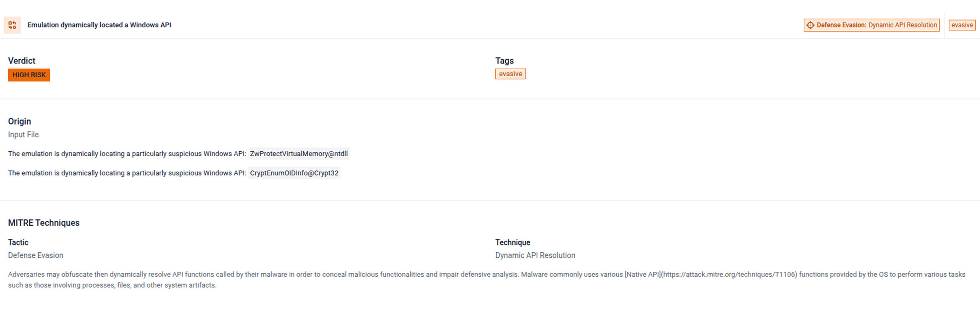This screenshot has width=980, height=319.
Task: Click the evasive tag in the top-right header
Action: click(962, 25)
